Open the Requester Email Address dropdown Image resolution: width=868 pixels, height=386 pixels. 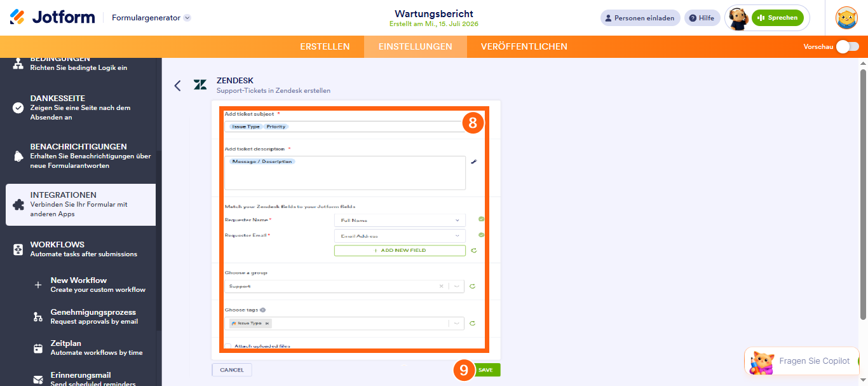coord(400,236)
